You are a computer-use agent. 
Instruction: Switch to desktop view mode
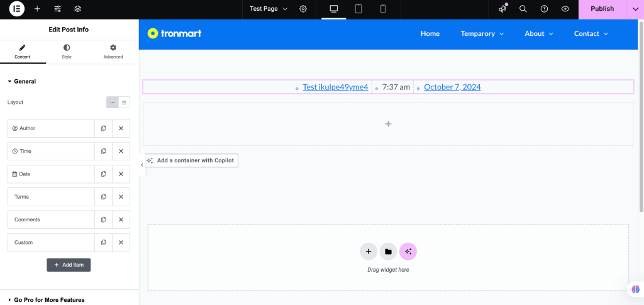334,9
